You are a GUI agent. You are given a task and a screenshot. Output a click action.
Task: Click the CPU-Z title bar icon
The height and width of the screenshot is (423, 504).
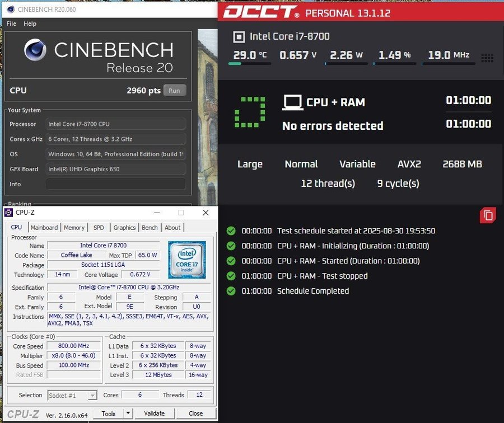click(x=8, y=213)
